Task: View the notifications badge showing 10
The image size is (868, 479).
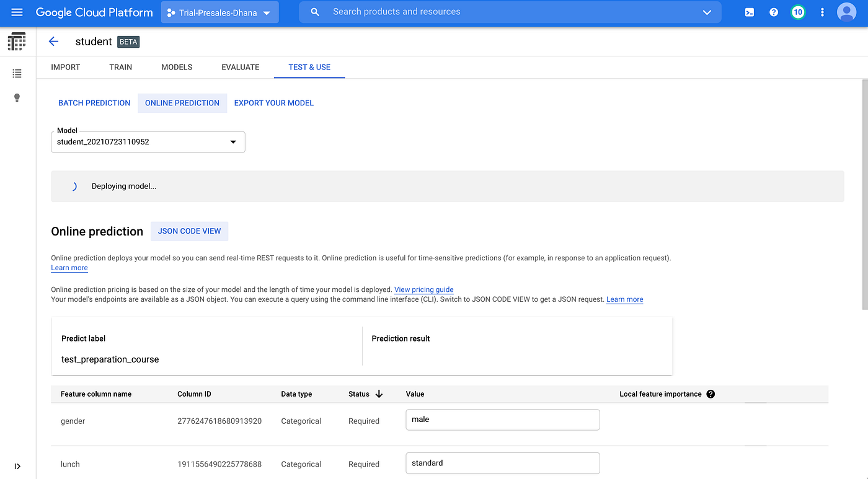Action: pyautogui.click(x=797, y=12)
